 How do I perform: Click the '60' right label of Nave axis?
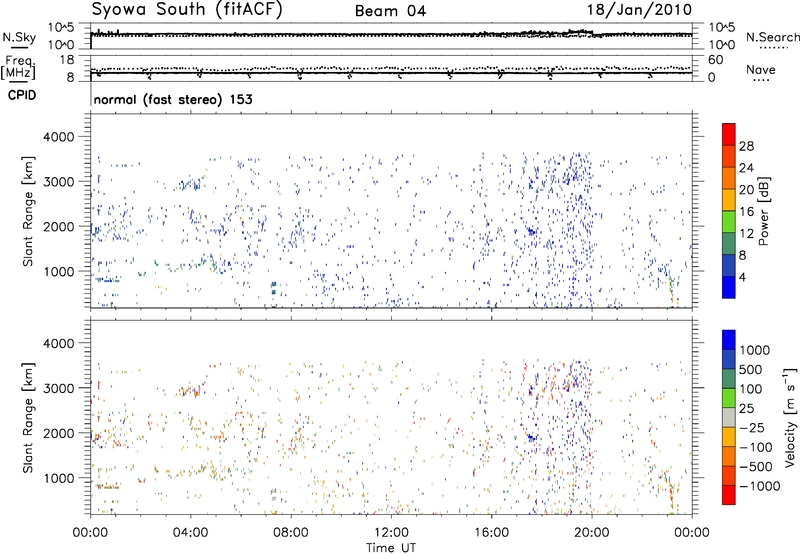(x=715, y=60)
